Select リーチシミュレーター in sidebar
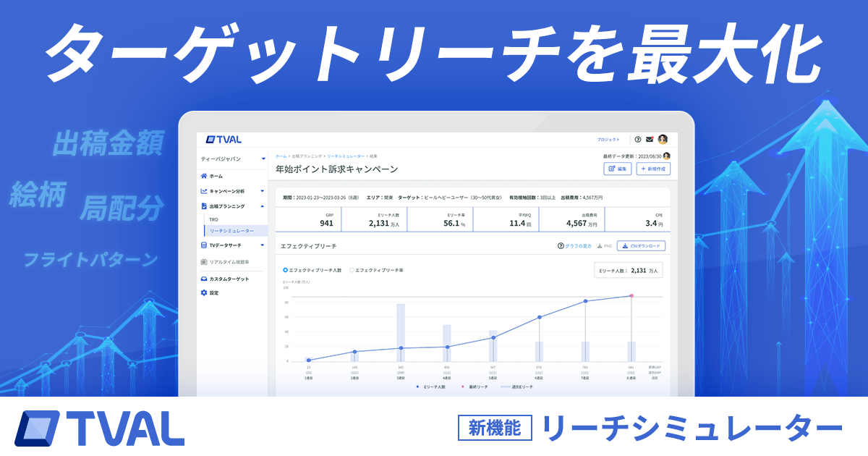 [x=235, y=231]
